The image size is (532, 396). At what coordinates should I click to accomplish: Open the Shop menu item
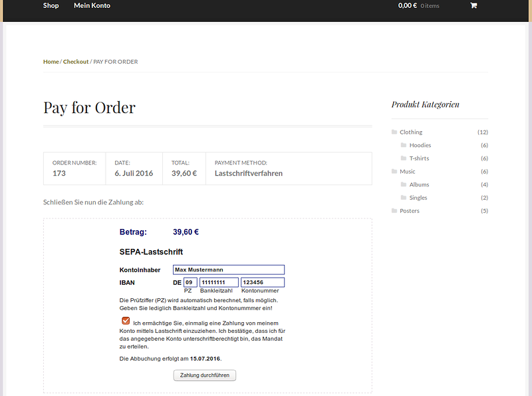point(51,6)
